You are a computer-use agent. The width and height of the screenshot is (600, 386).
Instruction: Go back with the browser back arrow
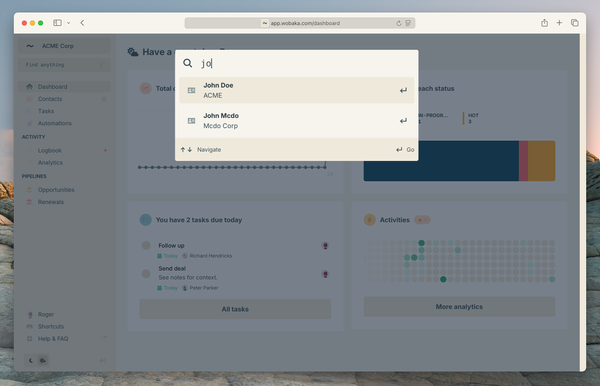(x=82, y=23)
